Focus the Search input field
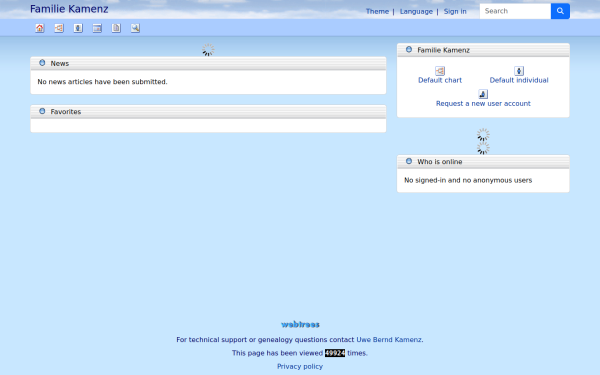 (x=515, y=11)
